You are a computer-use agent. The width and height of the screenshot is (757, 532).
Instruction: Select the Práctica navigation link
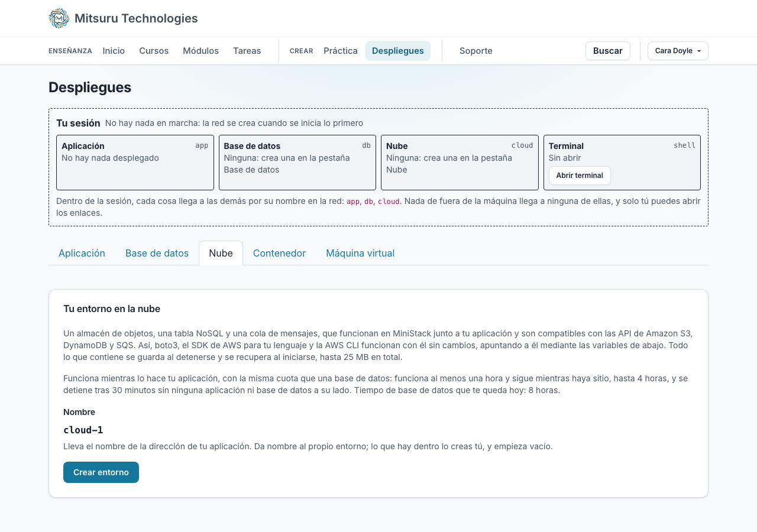click(341, 51)
